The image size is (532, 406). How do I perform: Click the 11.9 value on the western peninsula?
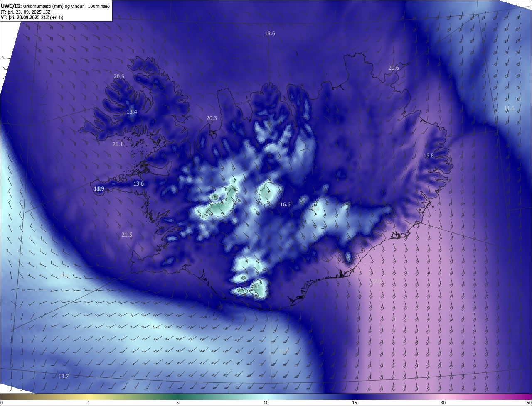[99, 188]
